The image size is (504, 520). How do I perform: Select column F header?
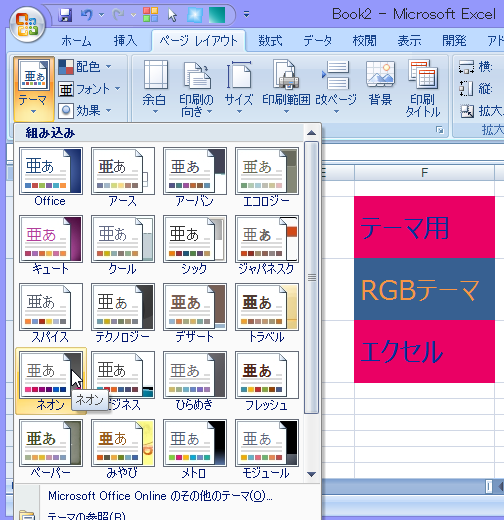pyautogui.click(x=424, y=173)
